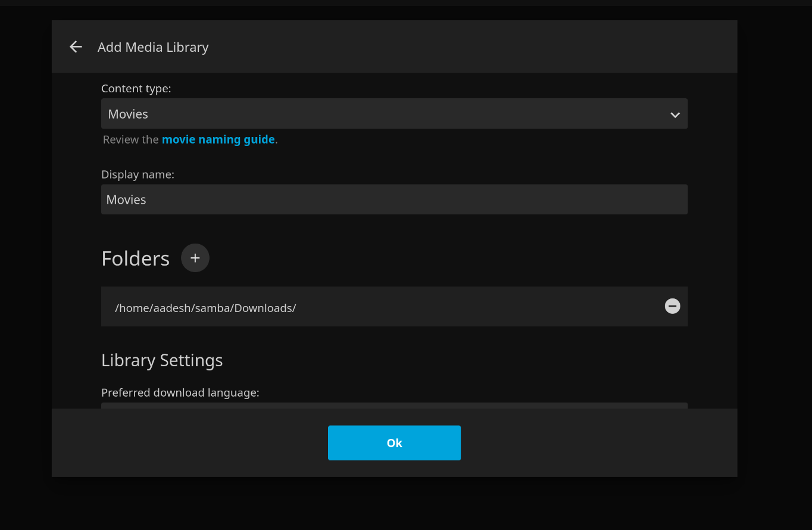
Task: Focus the Display name text field
Action: [393, 199]
